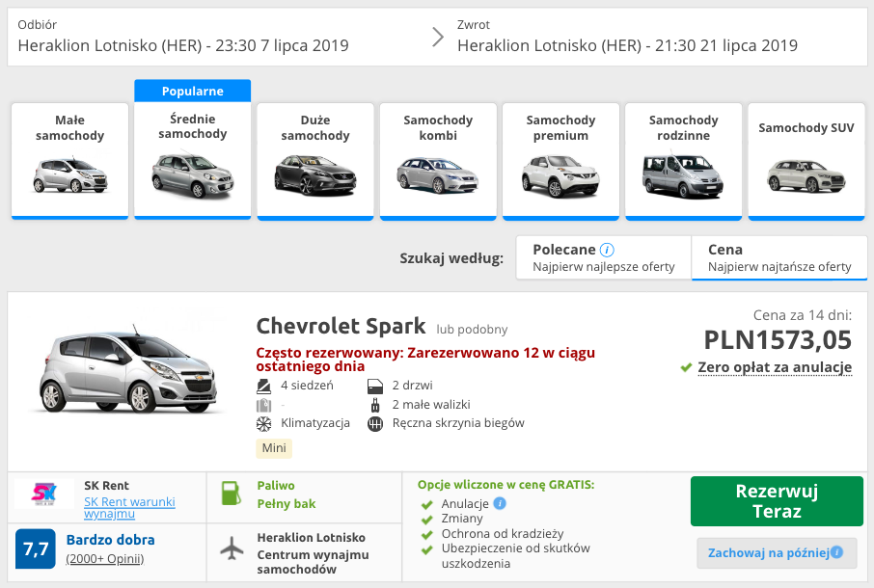Click the large Chevrolet Spark car image
The height and width of the screenshot is (588, 874).
pyautogui.click(x=127, y=368)
